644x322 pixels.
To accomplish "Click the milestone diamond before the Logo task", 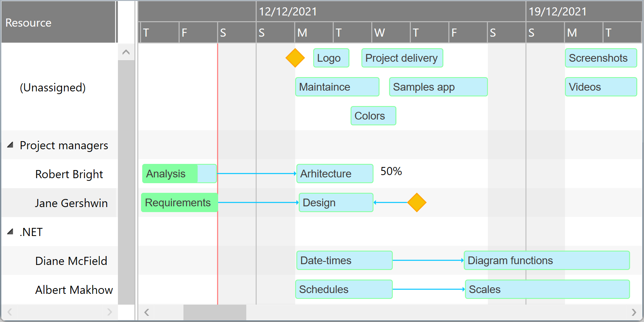I will pos(295,58).
